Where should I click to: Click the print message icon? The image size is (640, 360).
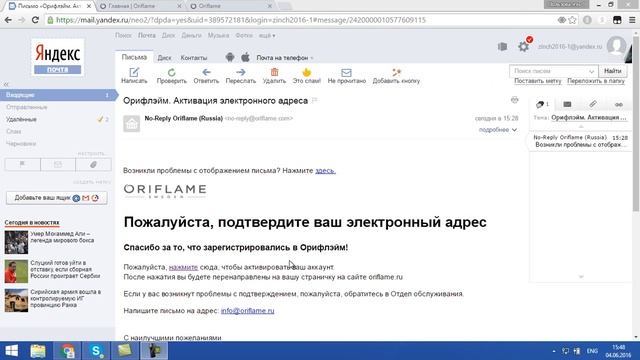pyautogui.click(x=514, y=100)
